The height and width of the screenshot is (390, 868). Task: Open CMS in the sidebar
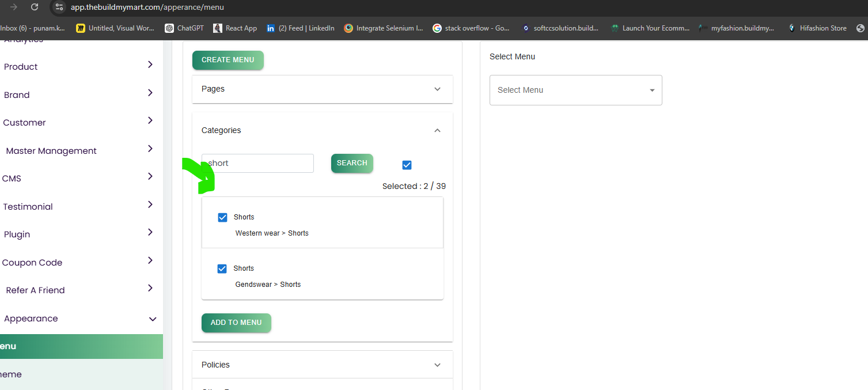point(12,179)
